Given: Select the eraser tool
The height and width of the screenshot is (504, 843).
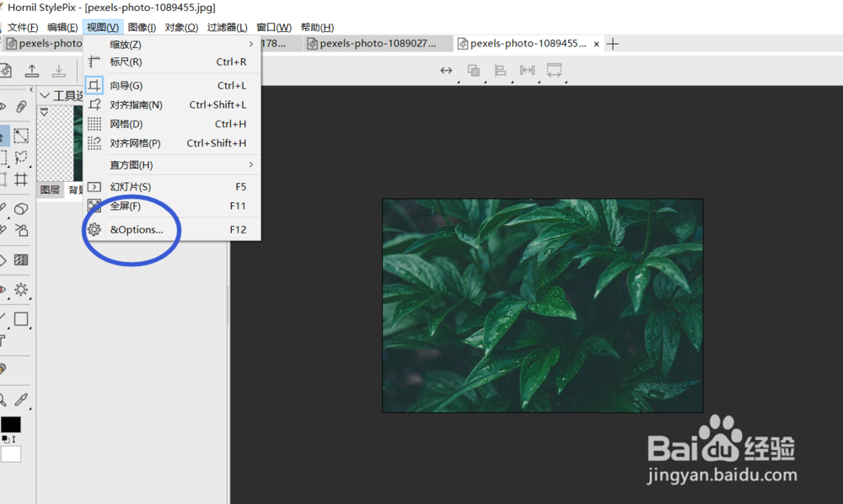Looking at the screenshot, I should (x=21, y=208).
